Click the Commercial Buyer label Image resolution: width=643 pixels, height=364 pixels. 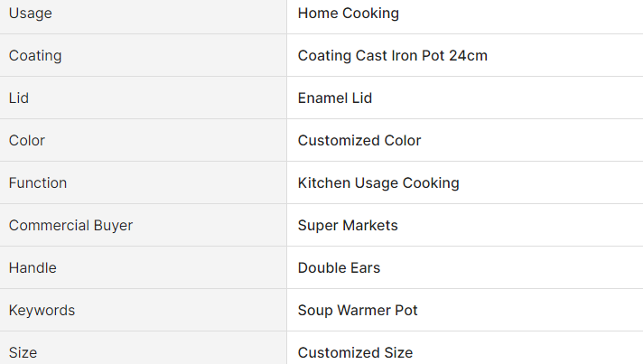tap(70, 225)
